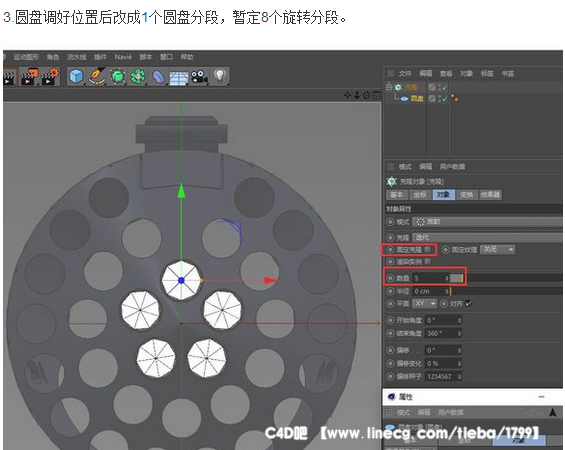Collapse the Cloner tree node in Object Manager
Screen dimensions: 565x450
(389, 86)
